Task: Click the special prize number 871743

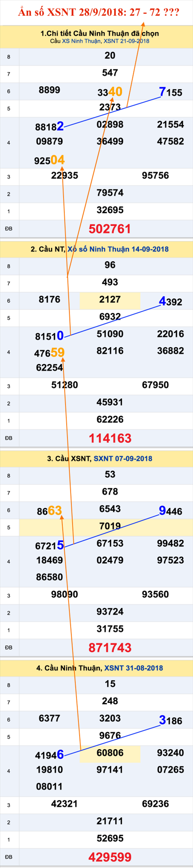Action: [x=110, y=647]
